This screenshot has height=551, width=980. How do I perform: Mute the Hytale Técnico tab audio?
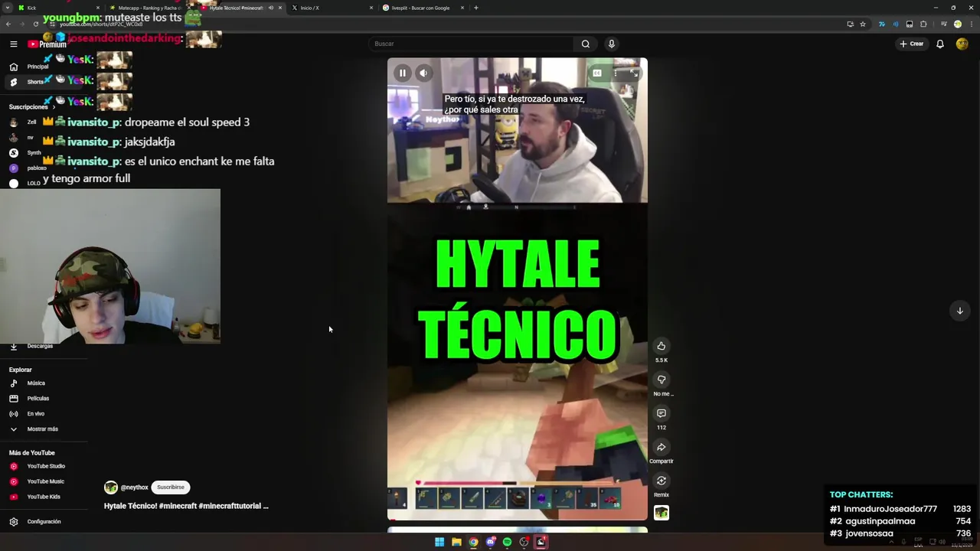click(x=271, y=8)
